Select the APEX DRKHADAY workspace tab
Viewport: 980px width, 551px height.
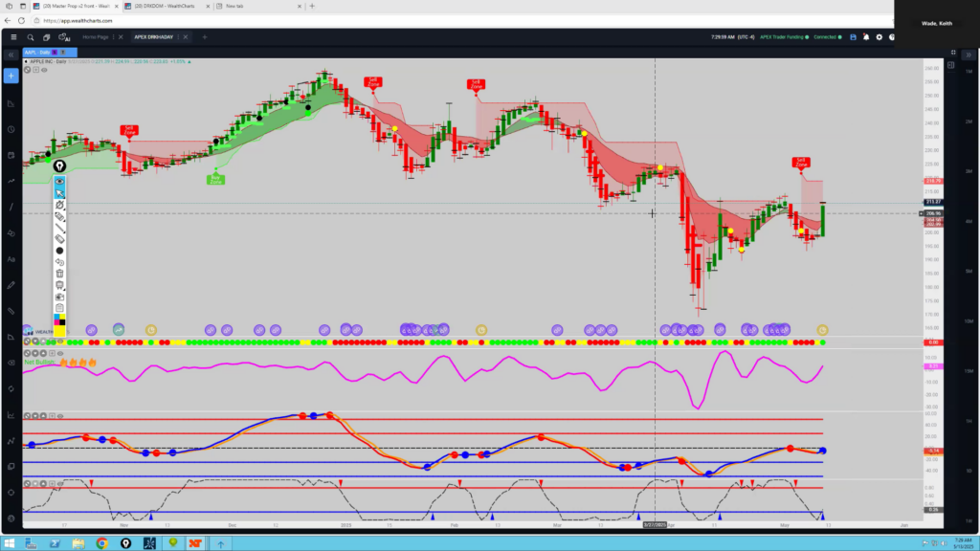tap(154, 37)
